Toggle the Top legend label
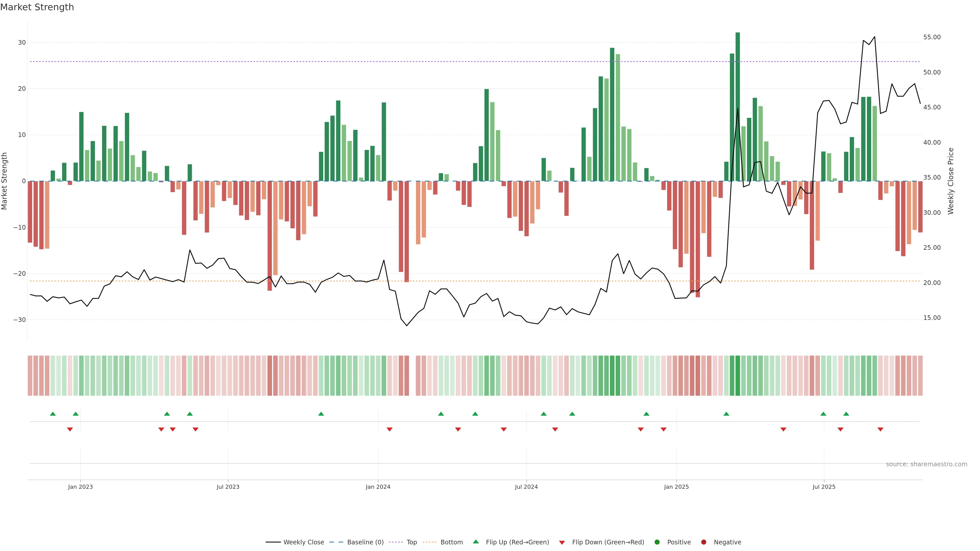 [x=412, y=542]
